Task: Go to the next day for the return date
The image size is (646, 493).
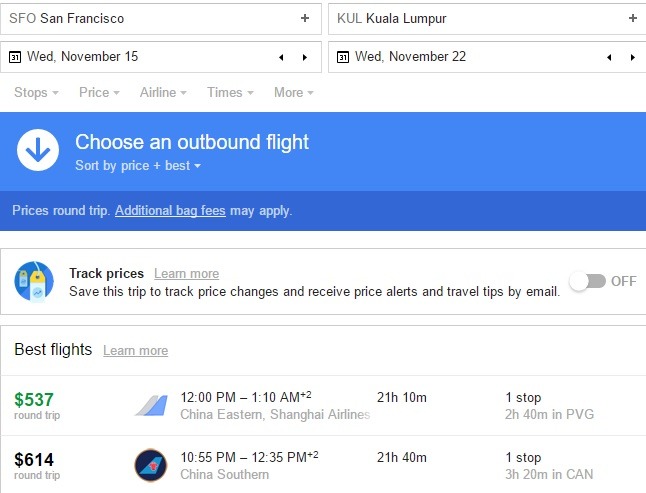Action: pos(633,57)
